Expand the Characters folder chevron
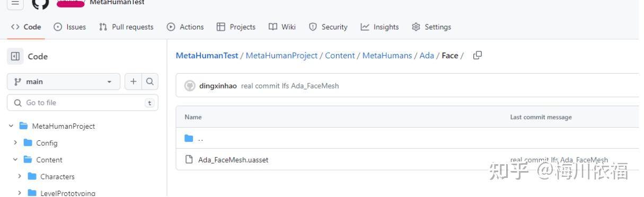644x197 pixels. pyautogui.click(x=20, y=177)
